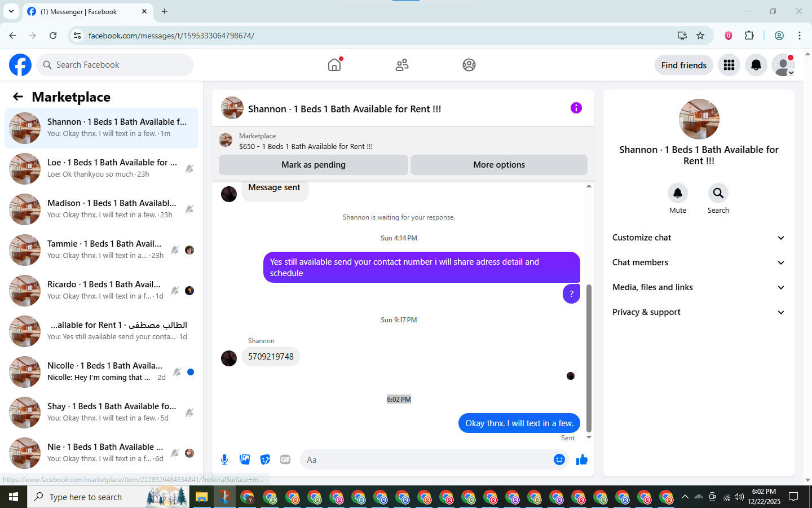The height and width of the screenshot is (508, 812).
Task: Attach a file using the image icon
Action: 245,459
